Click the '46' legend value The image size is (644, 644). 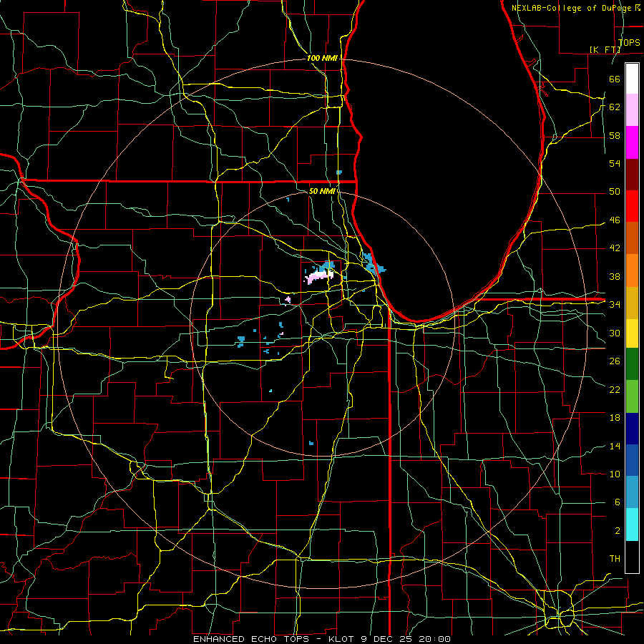coord(615,220)
